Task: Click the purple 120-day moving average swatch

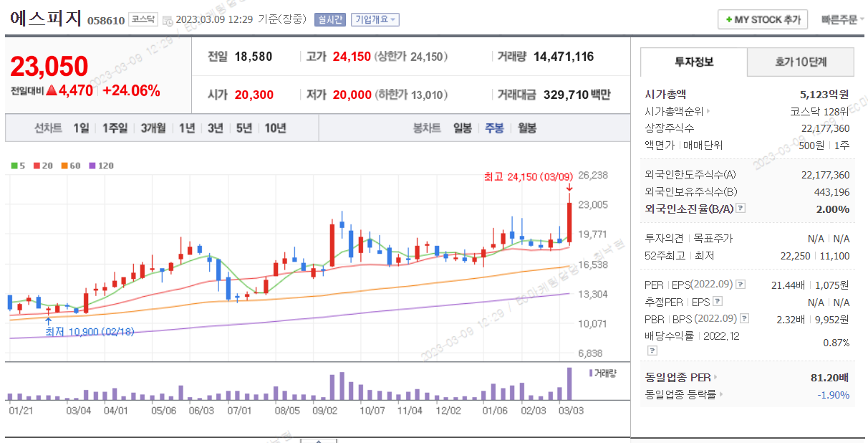Action: click(92, 166)
